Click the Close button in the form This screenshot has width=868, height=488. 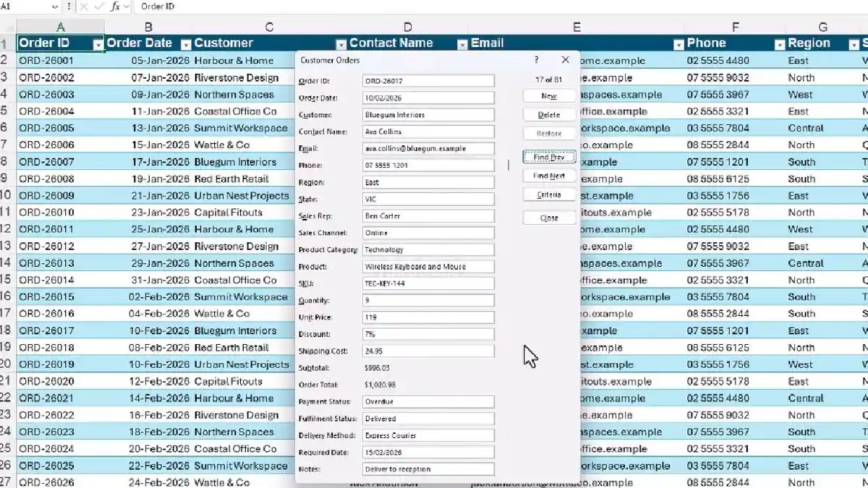click(549, 218)
